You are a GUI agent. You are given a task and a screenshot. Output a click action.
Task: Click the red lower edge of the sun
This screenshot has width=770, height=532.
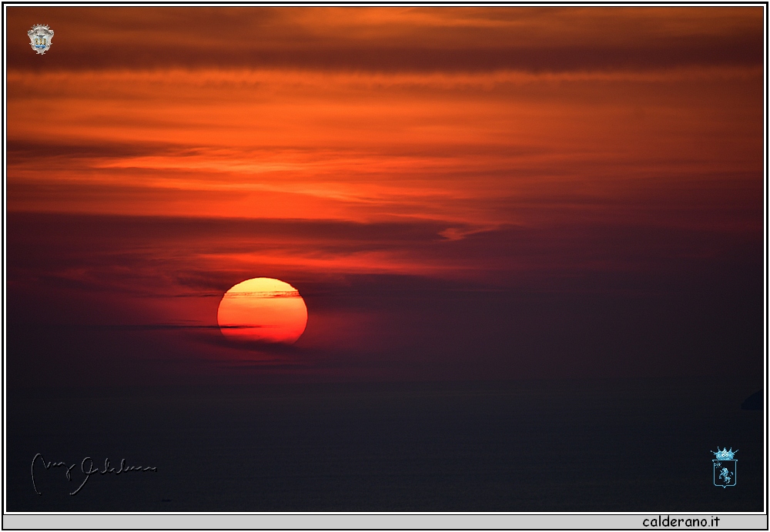[x=263, y=337]
